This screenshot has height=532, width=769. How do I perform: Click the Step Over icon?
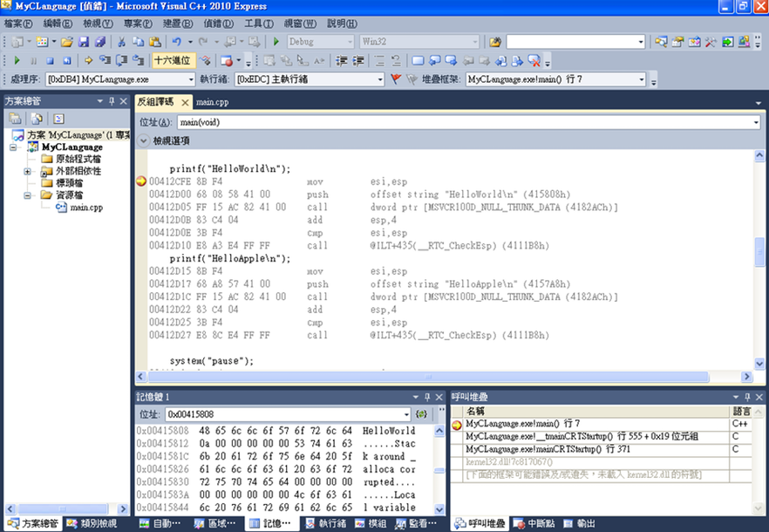122,60
